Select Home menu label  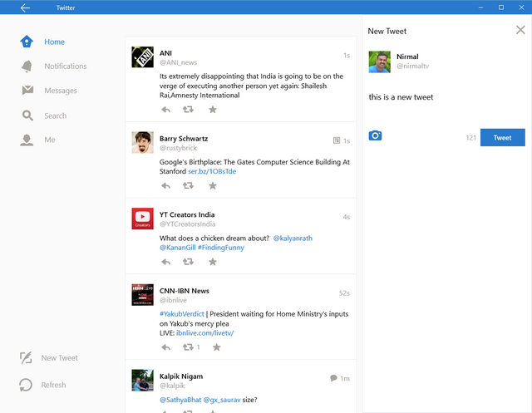click(x=54, y=42)
